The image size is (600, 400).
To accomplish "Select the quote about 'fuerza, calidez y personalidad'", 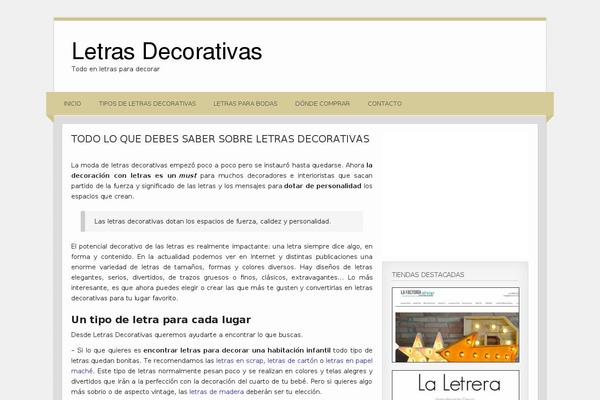I will [222, 221].
